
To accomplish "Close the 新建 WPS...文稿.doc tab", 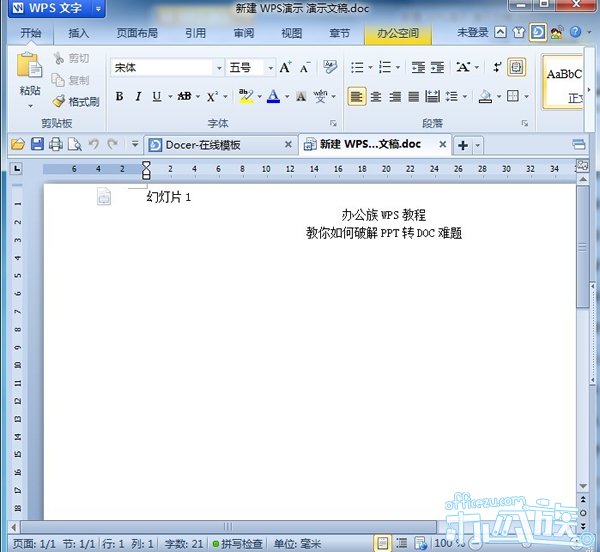I will click(x=443, y=144).
